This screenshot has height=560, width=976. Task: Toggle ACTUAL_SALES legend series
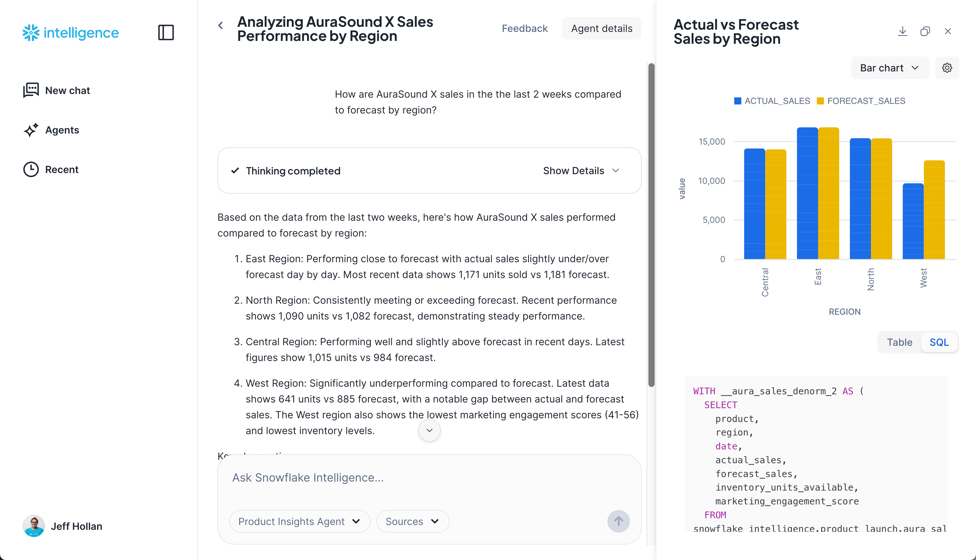(772, 101)
